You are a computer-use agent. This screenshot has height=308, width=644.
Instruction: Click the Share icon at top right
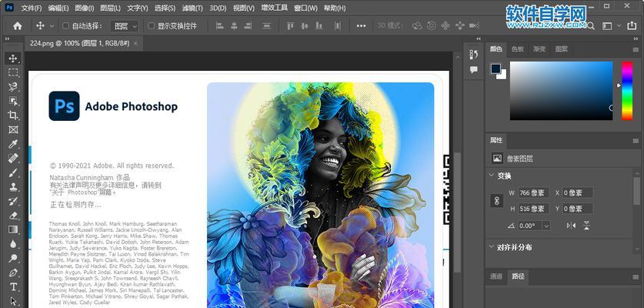click(x=632, y=26)
